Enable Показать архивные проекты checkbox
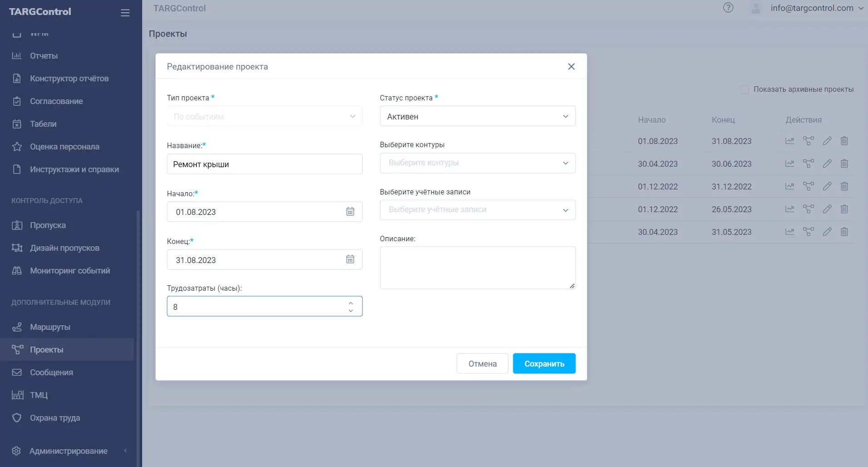868x467 pixels. click(x=744, y=89)
